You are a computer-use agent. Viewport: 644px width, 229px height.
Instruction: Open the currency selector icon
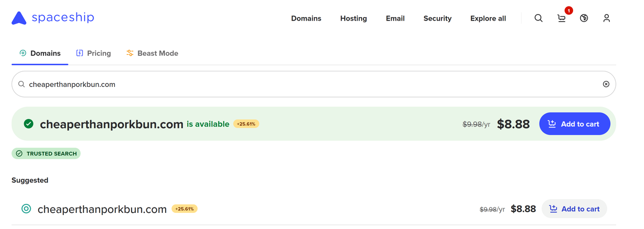click(584, 18)
